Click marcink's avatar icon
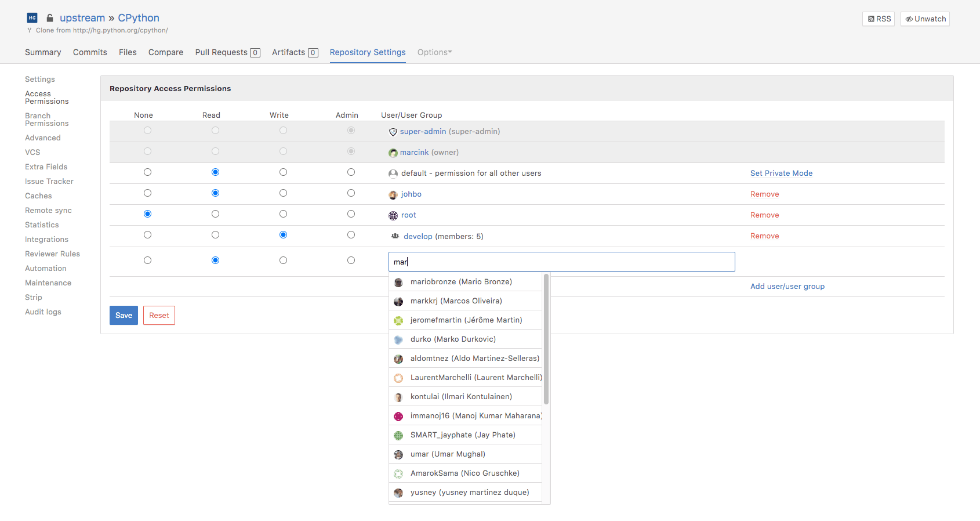The width and height of the screenshot is (980, 521). click(x=393, y=153)
